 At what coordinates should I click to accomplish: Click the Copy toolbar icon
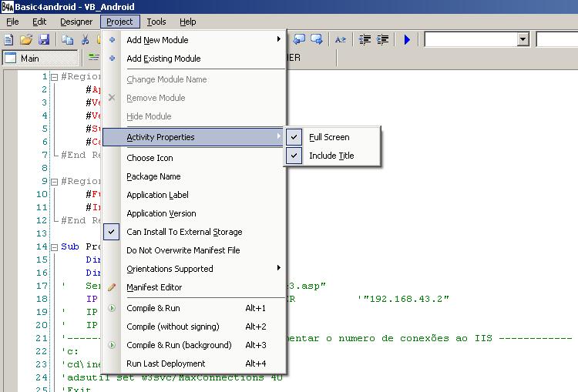pos(68,39)
